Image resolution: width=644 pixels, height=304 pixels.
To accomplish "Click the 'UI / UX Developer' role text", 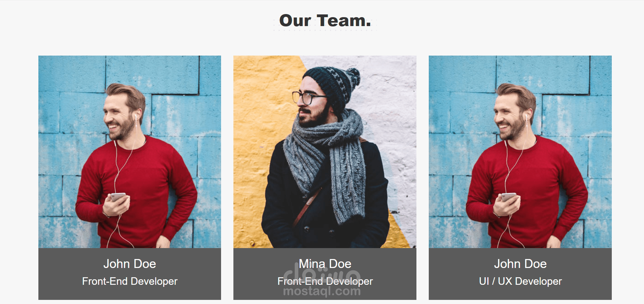I will [x=520, y=281].
